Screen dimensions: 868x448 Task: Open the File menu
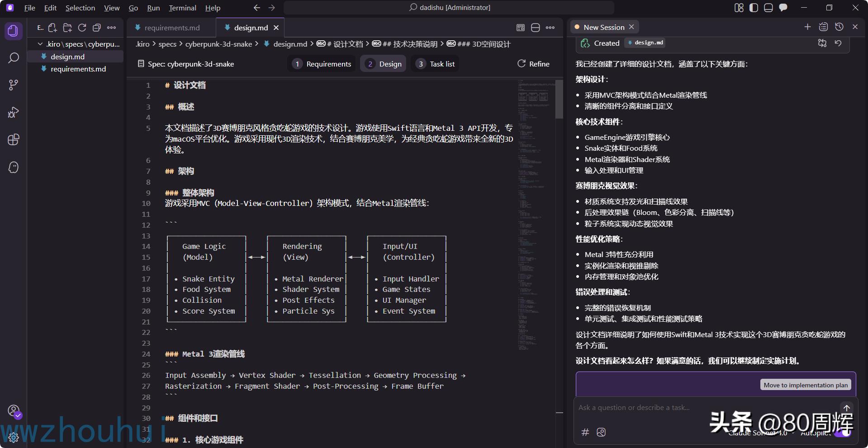(x=29, y=8)
